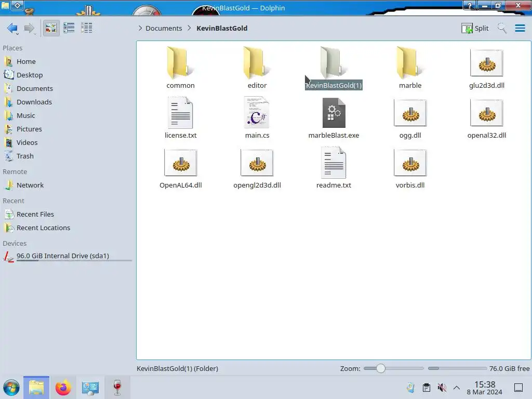532x399 pixels.
Task: Click Documents in the breadcrumb path
Action: [x=164, y=28]
